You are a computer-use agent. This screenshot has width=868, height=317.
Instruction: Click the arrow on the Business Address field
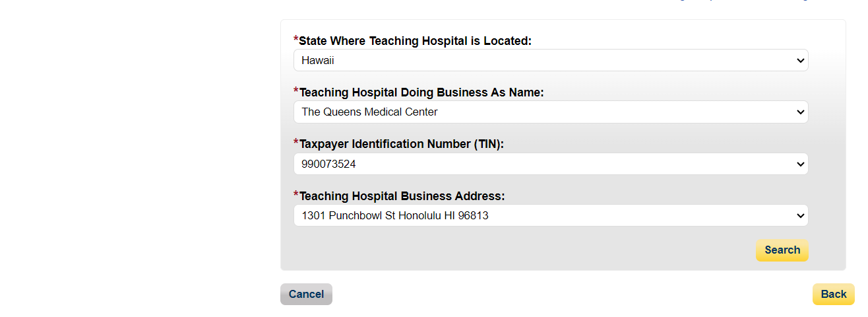[800, 215]
